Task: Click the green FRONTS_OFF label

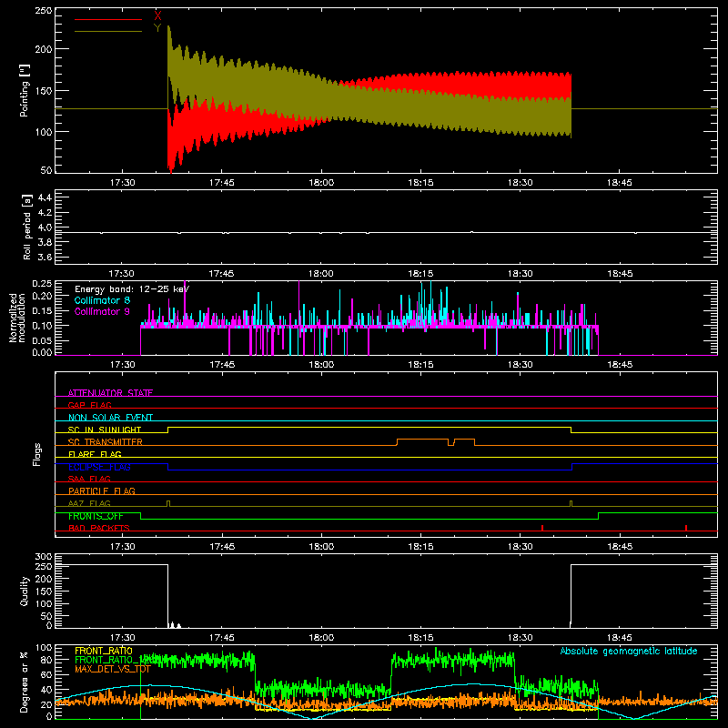Action: click(96, 516)
